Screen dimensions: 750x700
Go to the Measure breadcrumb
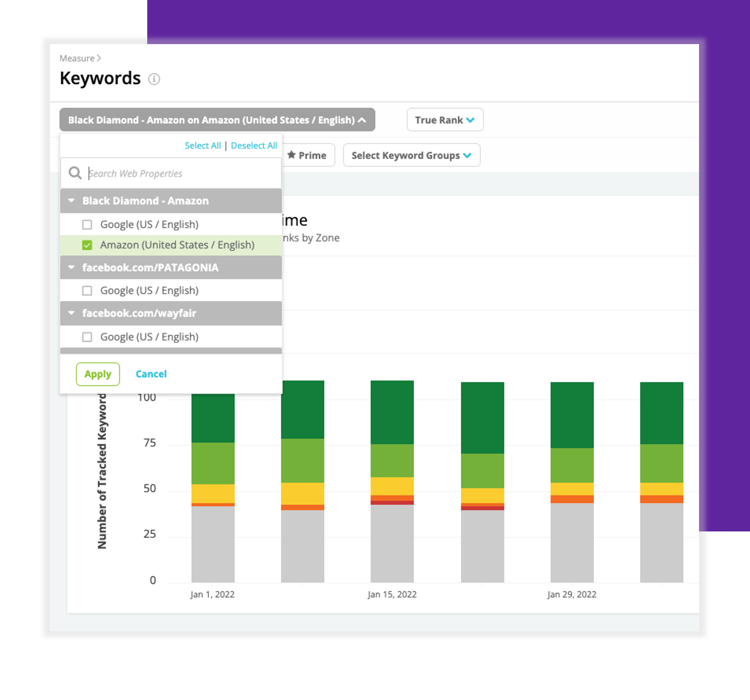tap(77, 58)
